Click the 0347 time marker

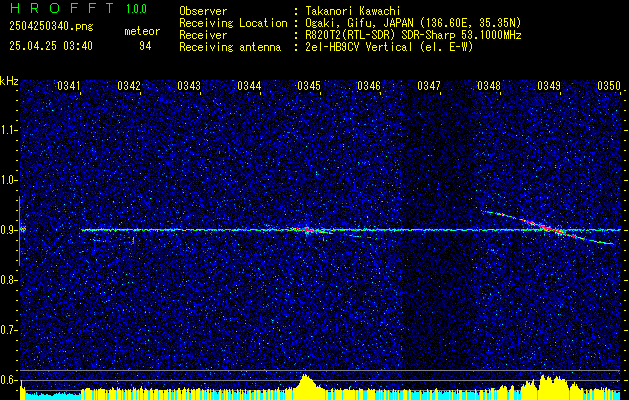pyautogui.click(x=429, y=86)
